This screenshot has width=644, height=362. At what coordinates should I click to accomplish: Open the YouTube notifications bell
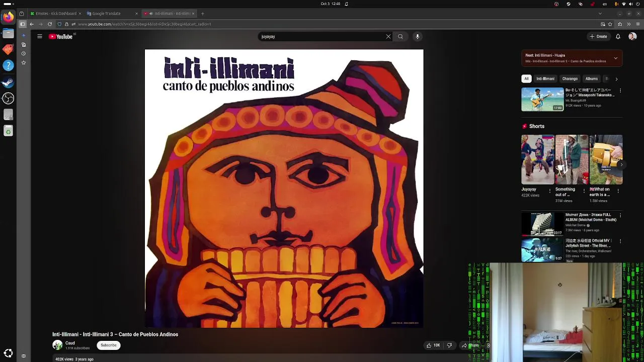(x=618, y=36)
